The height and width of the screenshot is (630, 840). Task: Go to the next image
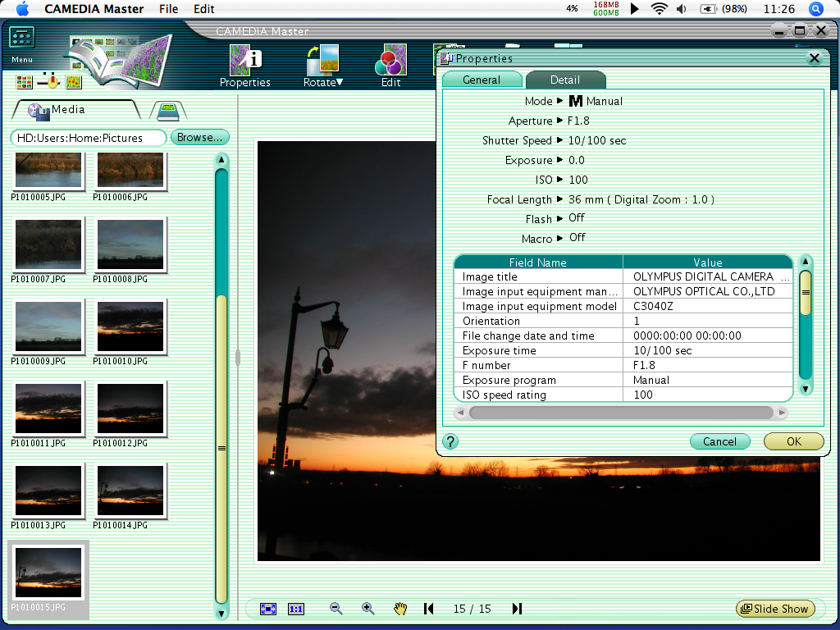coord(517,609)
